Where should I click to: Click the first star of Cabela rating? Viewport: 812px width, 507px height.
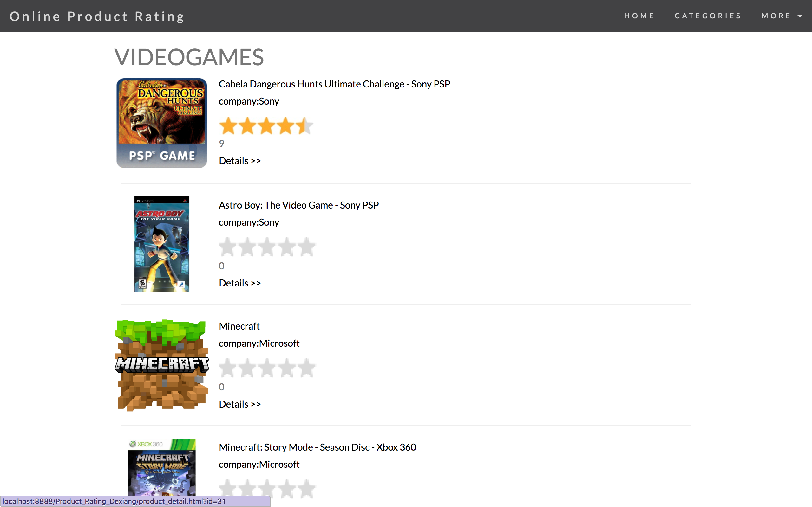(x=228, y=126)
